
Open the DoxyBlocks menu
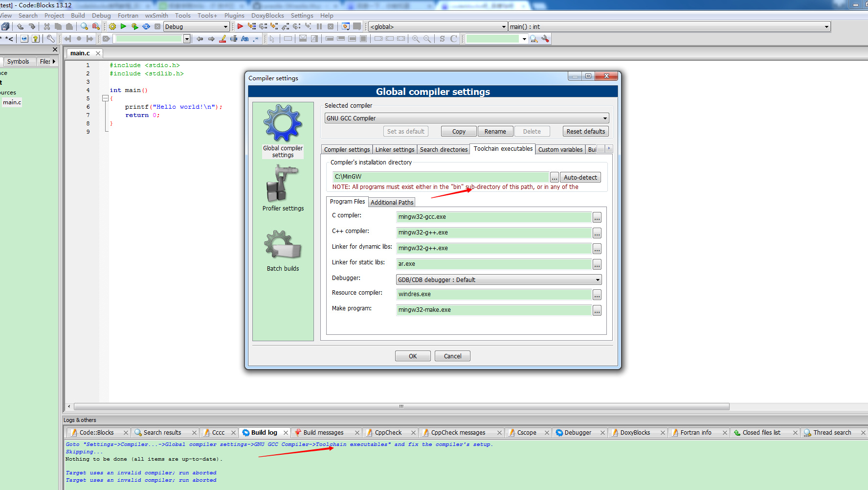coord(267,15)
